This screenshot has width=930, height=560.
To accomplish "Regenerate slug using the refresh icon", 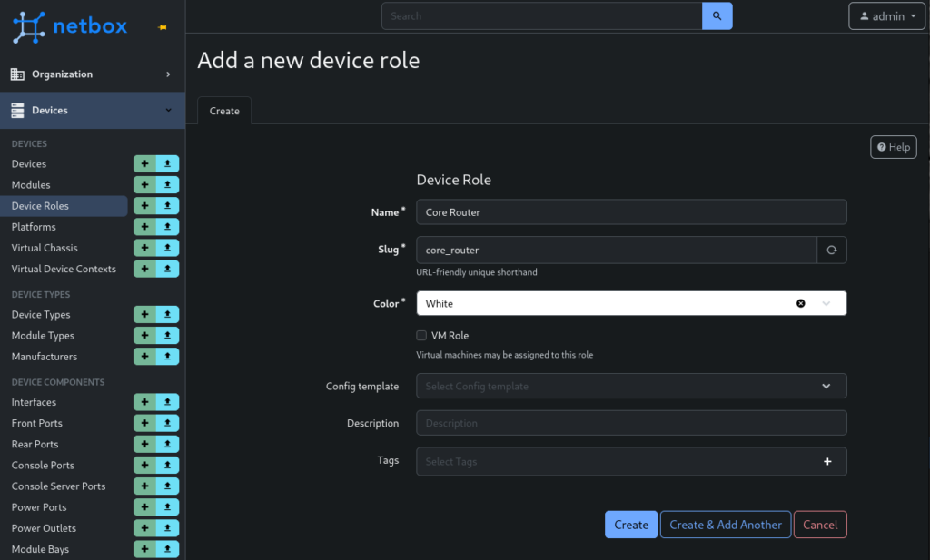I will point(832,250).
